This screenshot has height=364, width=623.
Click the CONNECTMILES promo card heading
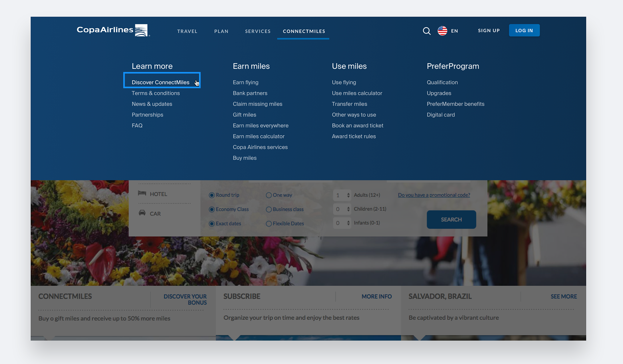click(x=65, y=297)
